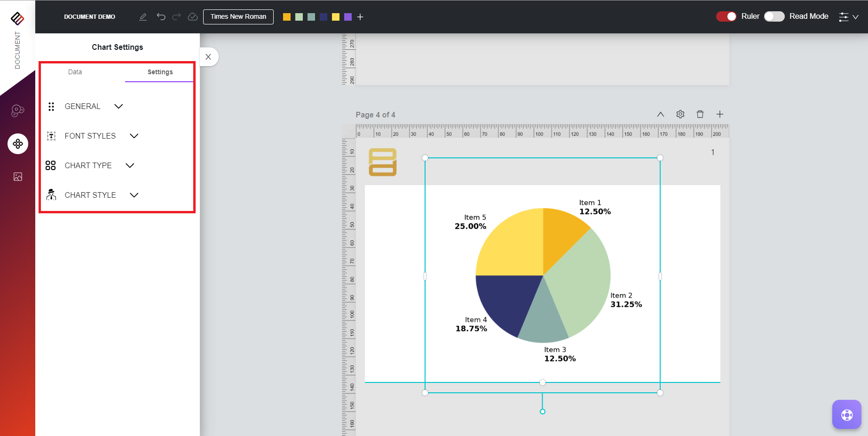
Task: Select the Settings tab
Action: pos(160,72)
